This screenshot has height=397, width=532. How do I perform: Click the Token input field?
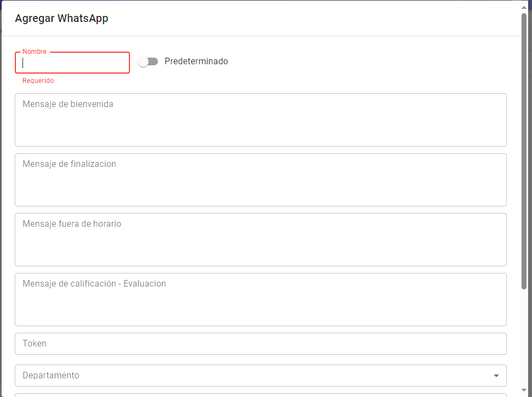tap(261, 344)
